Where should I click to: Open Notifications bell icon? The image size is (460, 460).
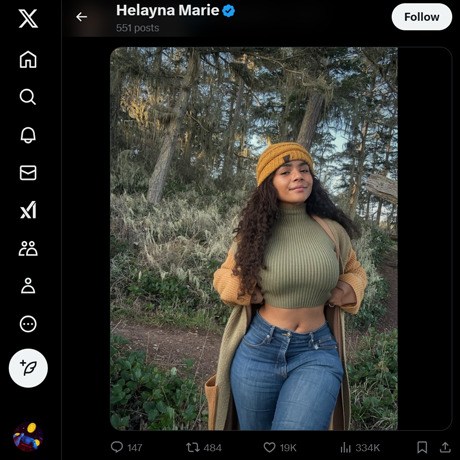point(28,135)
